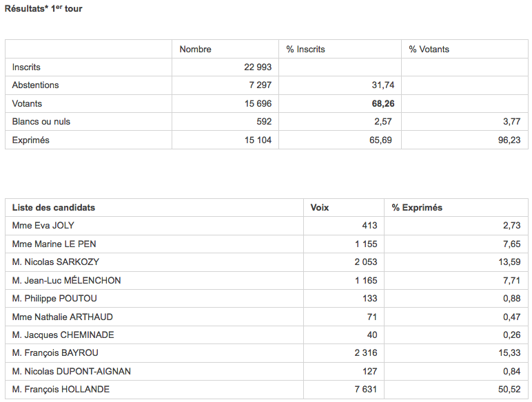
Task: Select the Voix column header
Action: (x=320, y=207)
